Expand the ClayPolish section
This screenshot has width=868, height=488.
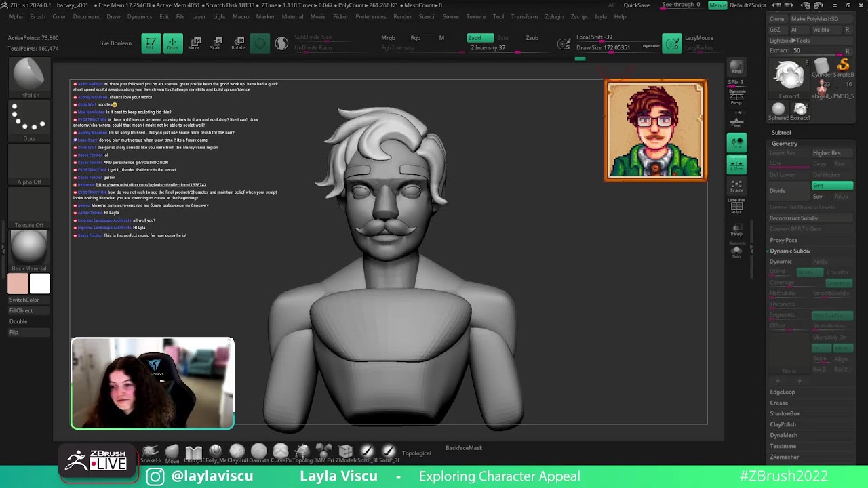783,424
